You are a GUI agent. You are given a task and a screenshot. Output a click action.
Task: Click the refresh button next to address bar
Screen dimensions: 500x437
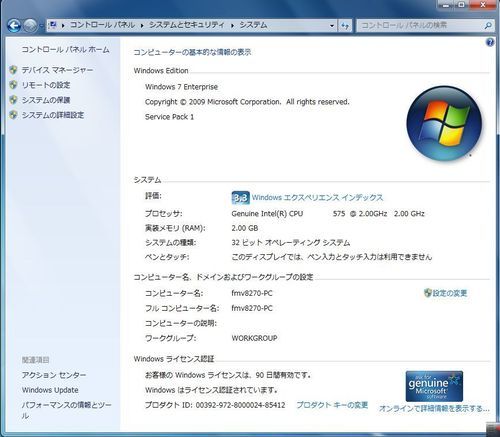pyautogui.click(x=345, y=26)
